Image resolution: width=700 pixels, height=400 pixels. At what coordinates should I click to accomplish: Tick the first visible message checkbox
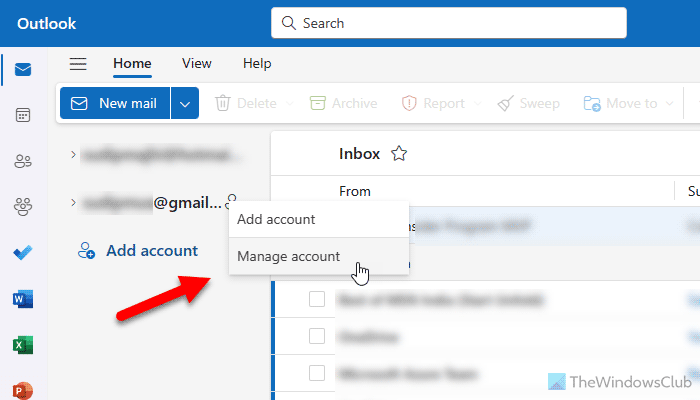317,299
